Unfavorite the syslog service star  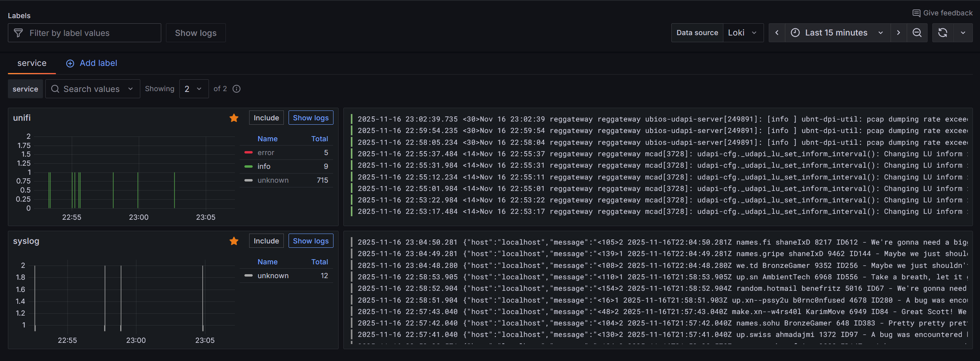pyautogui.click(x=233, y=241)
